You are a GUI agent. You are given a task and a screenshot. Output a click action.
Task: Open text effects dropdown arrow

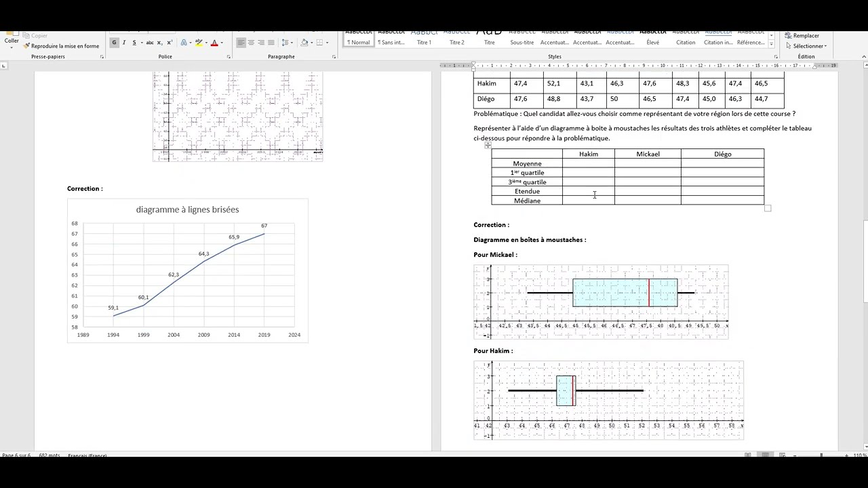tap(191, 43)
